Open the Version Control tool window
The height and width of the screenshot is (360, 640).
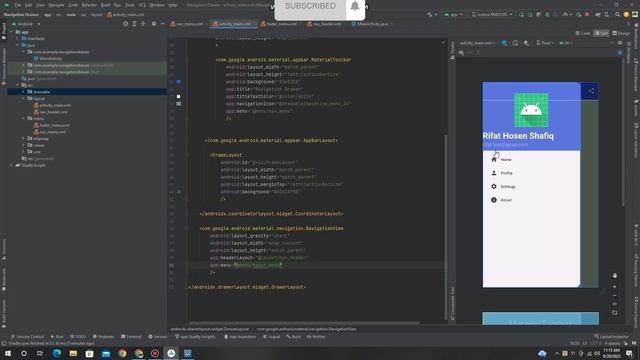(27, 337)
